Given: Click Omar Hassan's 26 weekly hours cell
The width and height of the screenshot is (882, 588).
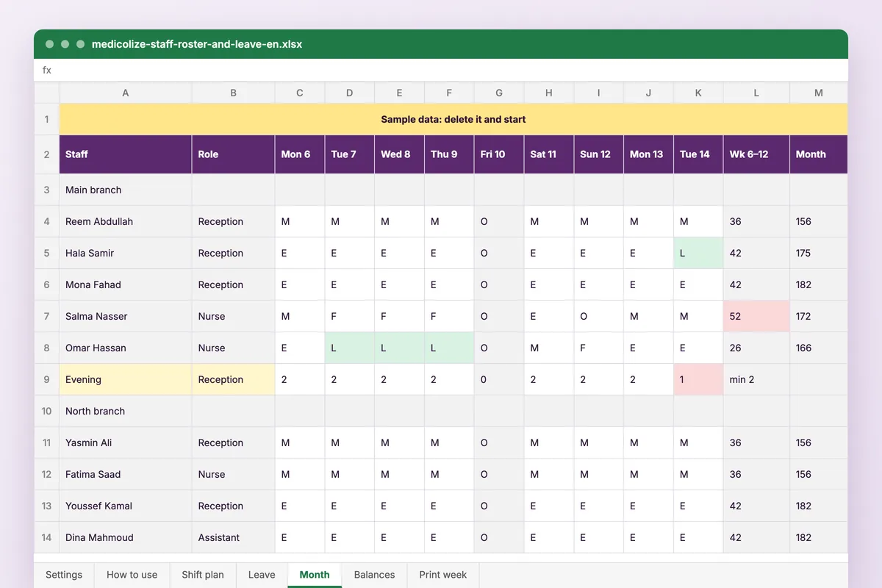Looking at the screenshot, I should [x=756, y=348].
